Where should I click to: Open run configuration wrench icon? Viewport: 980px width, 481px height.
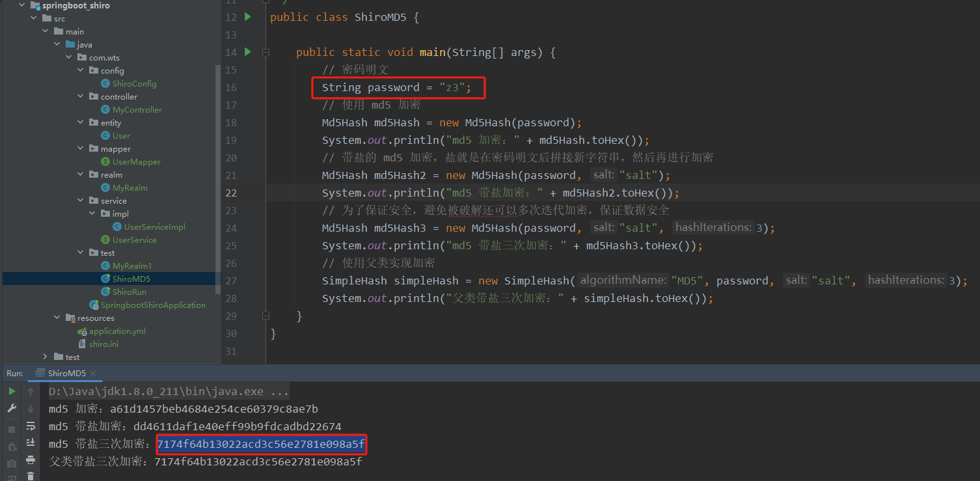point(12,408)
